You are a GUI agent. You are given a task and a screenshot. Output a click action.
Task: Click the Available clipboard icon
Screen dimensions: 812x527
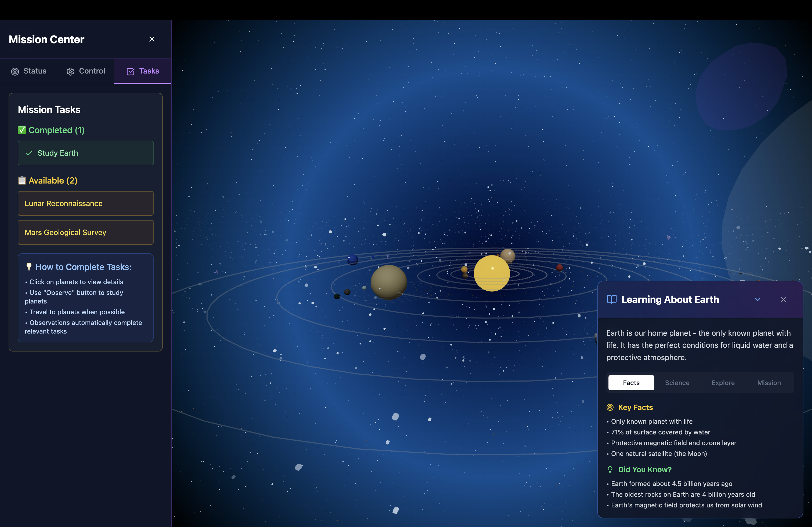tap(22, 180)
